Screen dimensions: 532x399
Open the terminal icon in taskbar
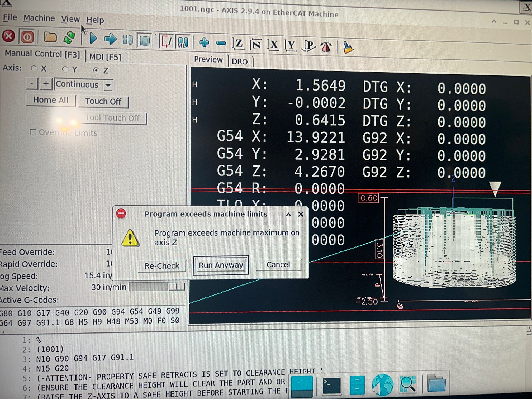coord(331,385)
